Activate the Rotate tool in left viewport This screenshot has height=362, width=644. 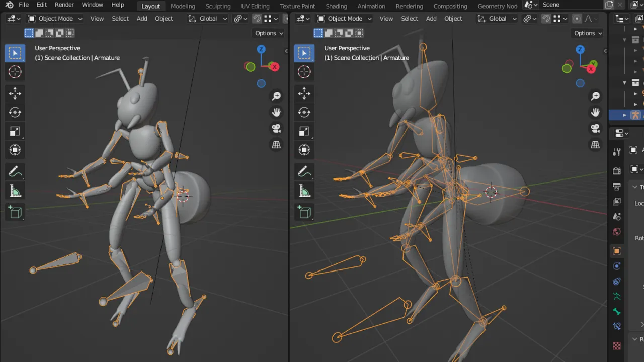pyautogui.click(x=15, y=113)
